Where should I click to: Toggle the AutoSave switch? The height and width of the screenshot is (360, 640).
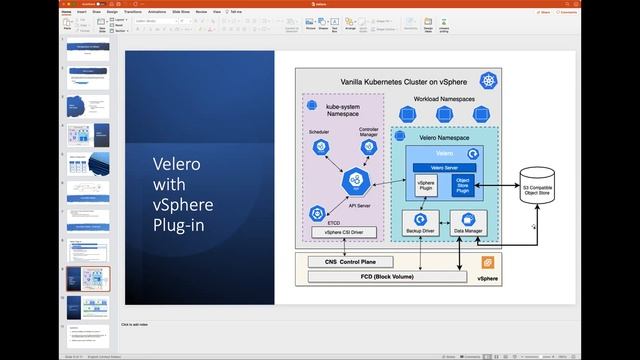click(100, 4)
